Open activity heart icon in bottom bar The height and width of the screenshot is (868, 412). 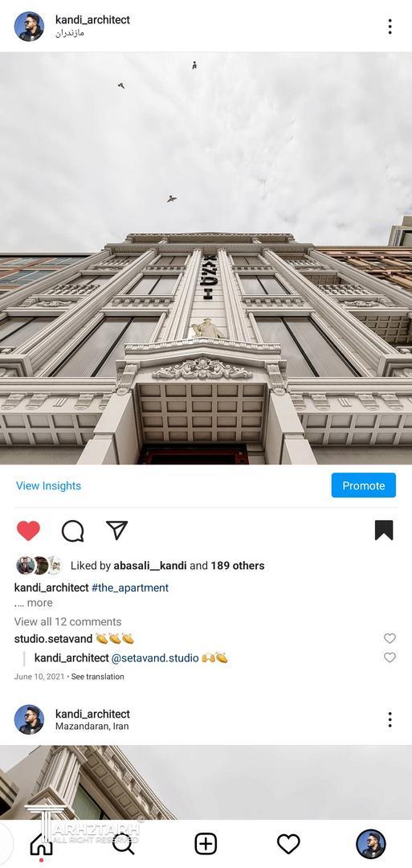tap(288, 844)
